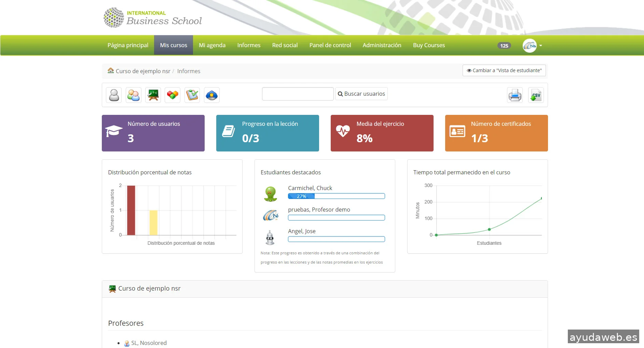Open the Informes menu item

click(249, 45)
